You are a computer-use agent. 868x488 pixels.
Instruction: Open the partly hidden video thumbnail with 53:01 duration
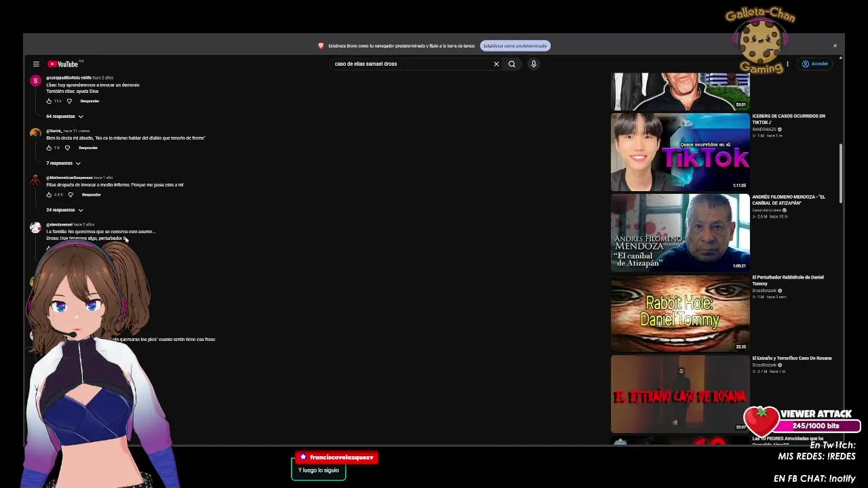tap(680, 91)
